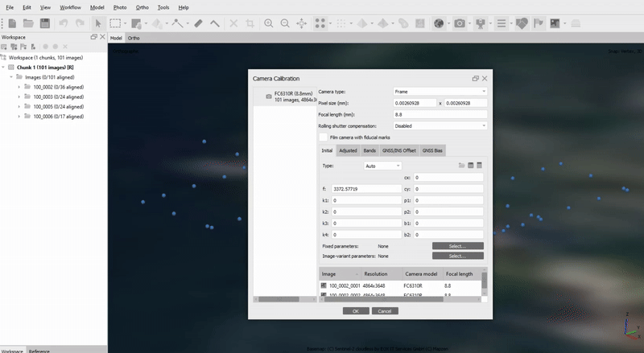Click the load calibration folder icon
Viewport: 644px width, 353px height.
point(462,166)
